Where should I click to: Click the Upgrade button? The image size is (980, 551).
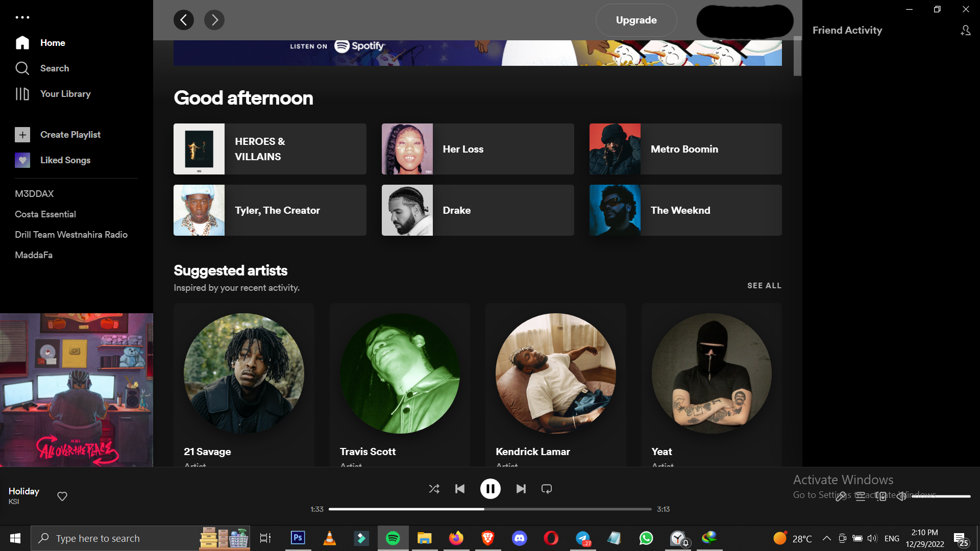[x=636, y=20]
